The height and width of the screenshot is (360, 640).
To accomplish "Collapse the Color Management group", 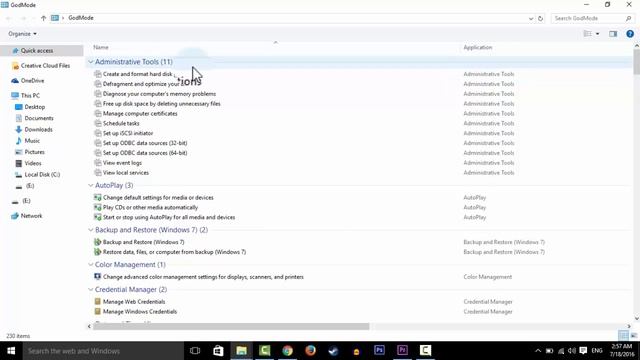I will [x=91, y=264].
